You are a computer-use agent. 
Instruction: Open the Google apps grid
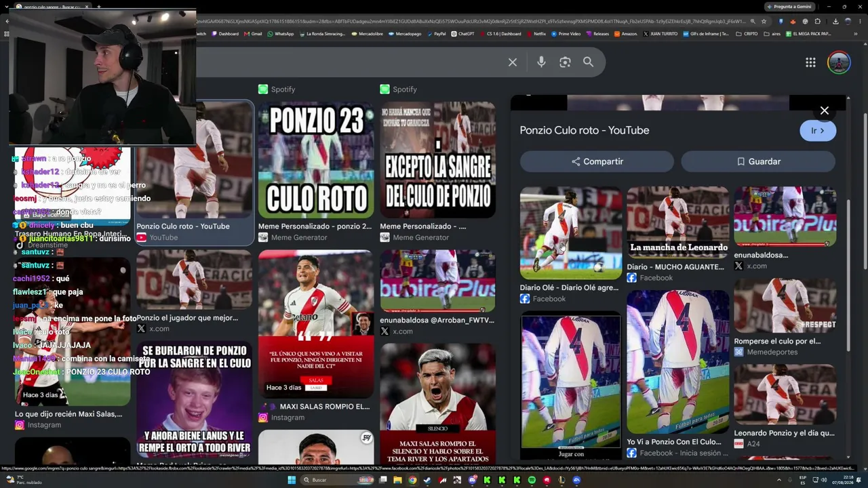810,62
